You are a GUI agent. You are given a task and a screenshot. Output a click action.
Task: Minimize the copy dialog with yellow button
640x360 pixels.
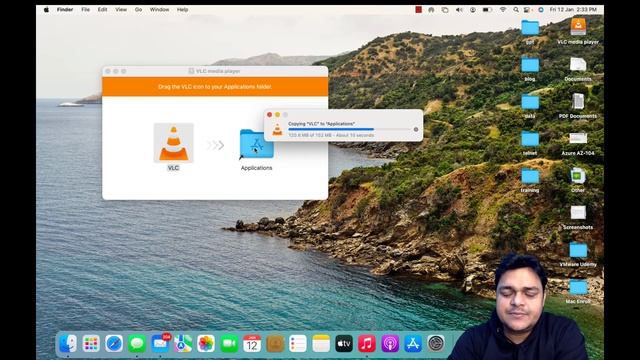tap(278, 115)
